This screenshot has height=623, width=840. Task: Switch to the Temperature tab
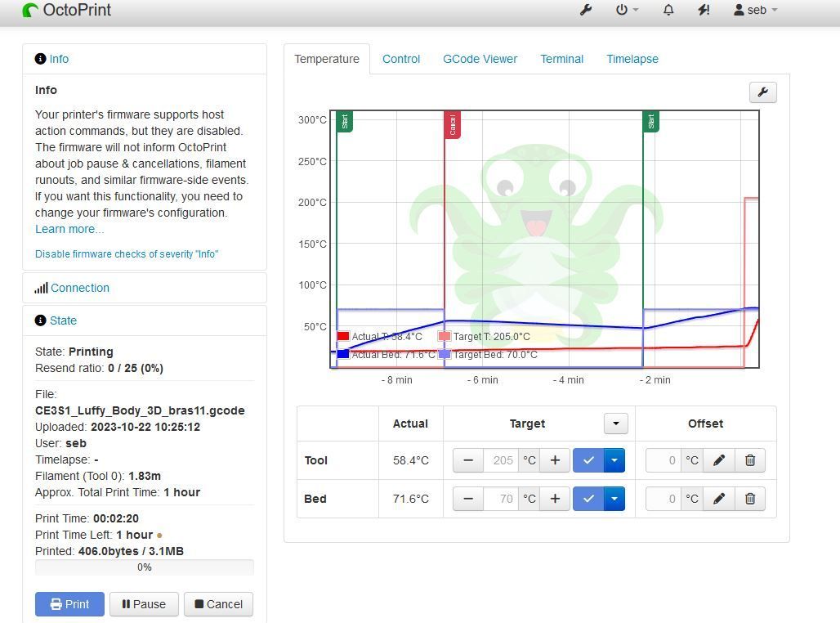click(x=327, y=59)
